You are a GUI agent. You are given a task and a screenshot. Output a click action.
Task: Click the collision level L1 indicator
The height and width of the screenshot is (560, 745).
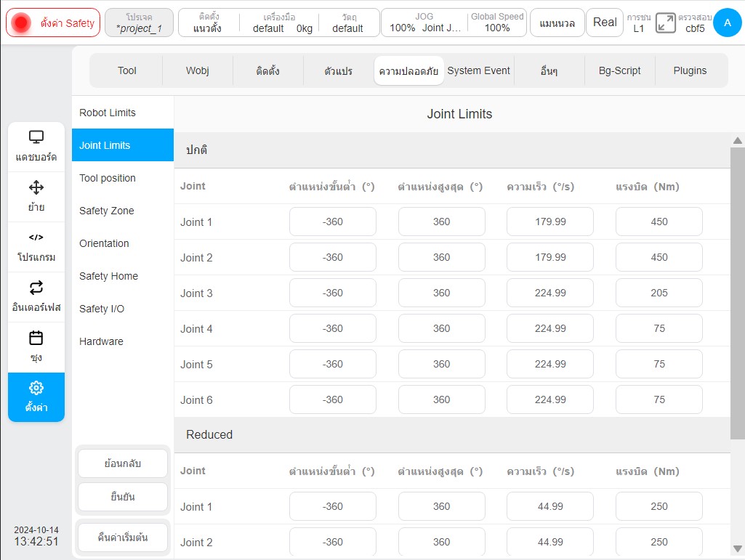coord(639,23)
